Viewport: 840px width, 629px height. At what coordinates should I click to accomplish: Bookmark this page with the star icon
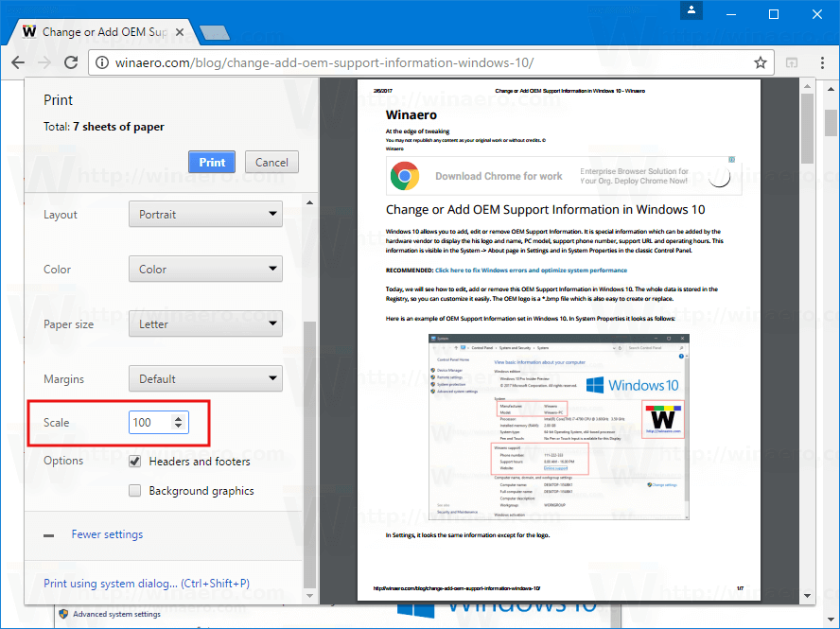click(x=760, y=62)
